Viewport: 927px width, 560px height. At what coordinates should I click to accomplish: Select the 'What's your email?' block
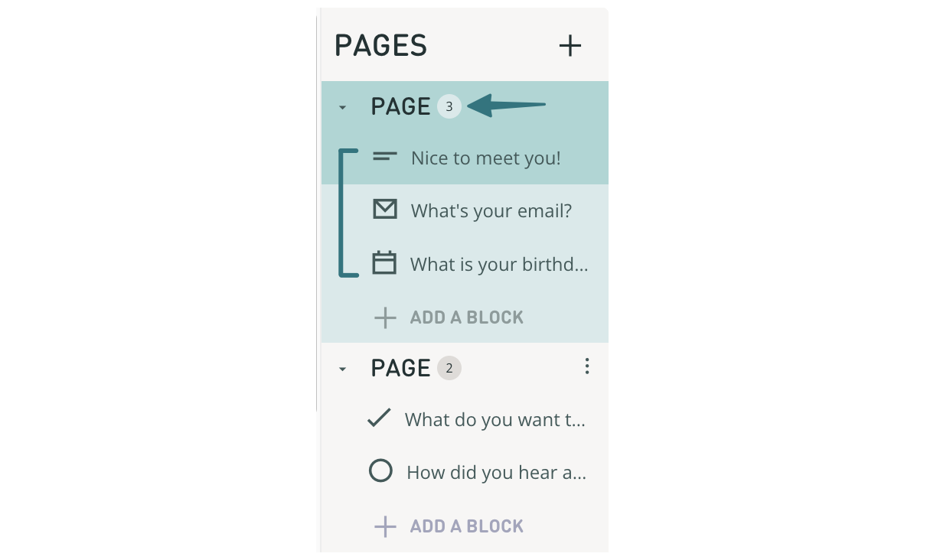(491, 210)
